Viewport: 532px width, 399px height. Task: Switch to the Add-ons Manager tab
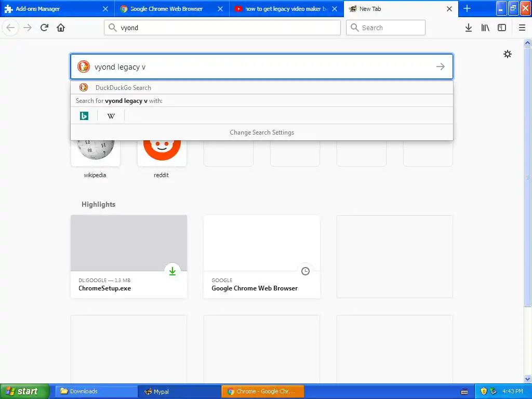[x=57, y=9]
